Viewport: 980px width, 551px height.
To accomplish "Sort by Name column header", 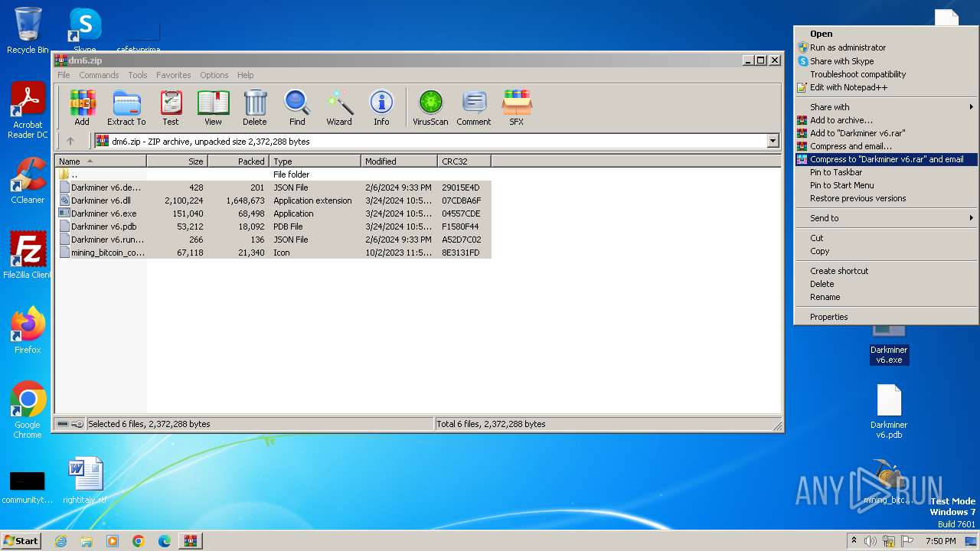I will click(100, 161).
